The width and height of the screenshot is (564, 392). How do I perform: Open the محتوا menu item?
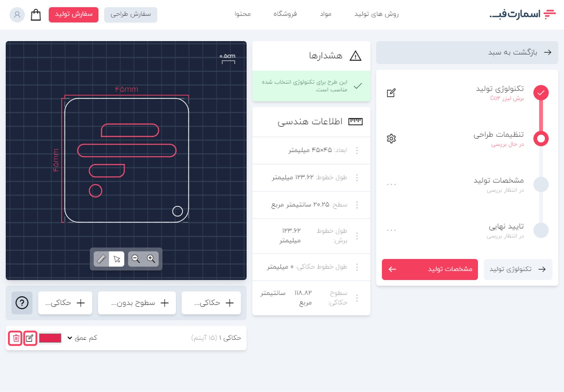(243, 14)
